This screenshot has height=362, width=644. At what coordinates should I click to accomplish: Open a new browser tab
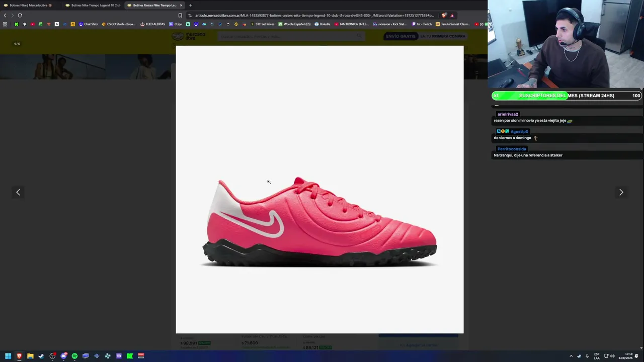[190, 5]
